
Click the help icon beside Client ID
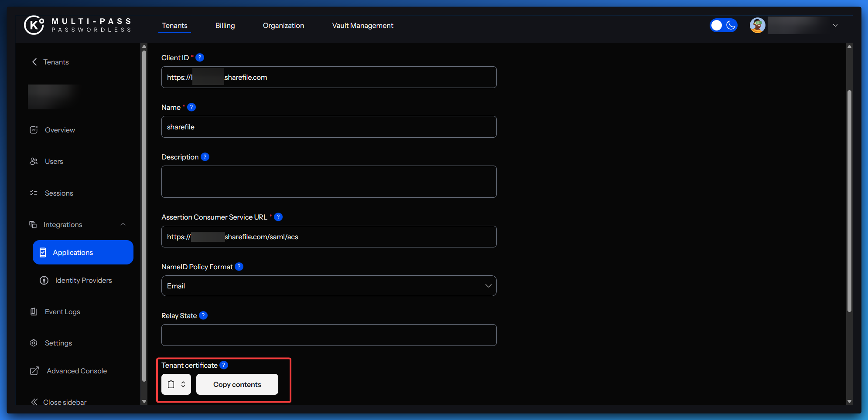point(200,58)
